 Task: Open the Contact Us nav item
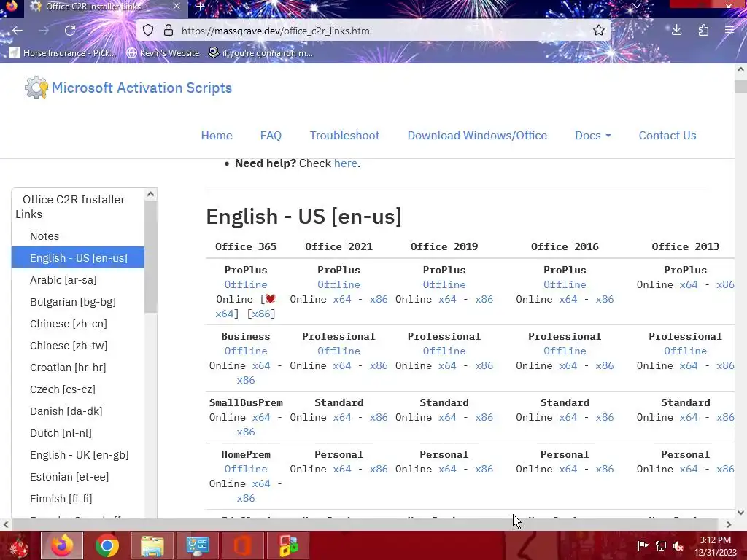click(667, 135)
